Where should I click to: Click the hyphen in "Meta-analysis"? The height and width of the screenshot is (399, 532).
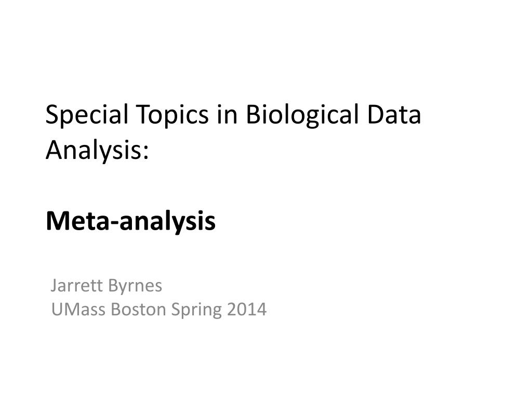pos(114,223)
